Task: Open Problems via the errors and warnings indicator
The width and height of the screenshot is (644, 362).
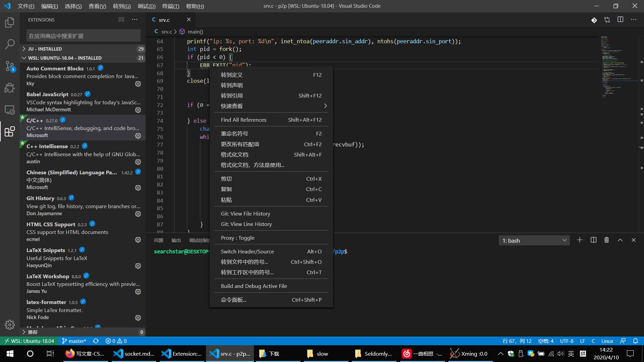Action: point(116,341)
